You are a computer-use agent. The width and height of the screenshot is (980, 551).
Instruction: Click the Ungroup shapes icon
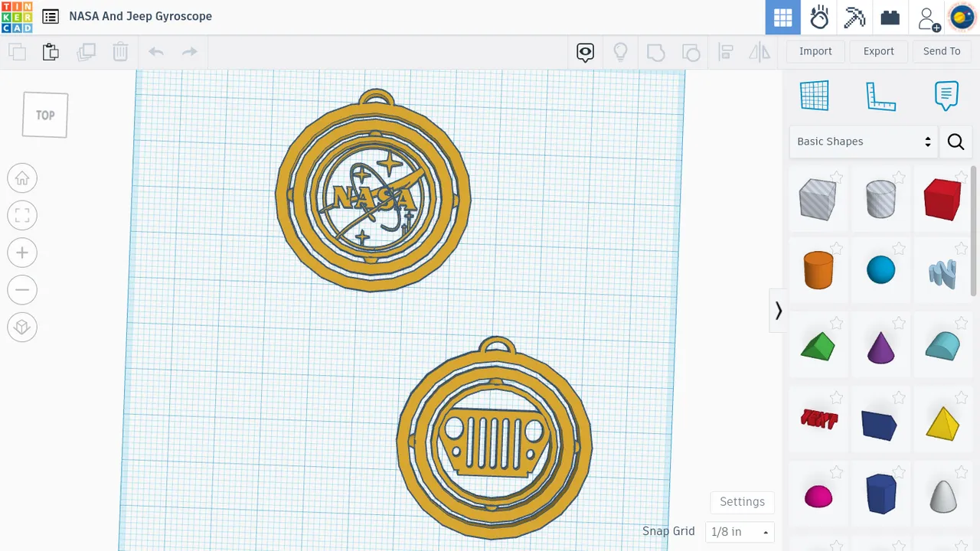point(691,52)
